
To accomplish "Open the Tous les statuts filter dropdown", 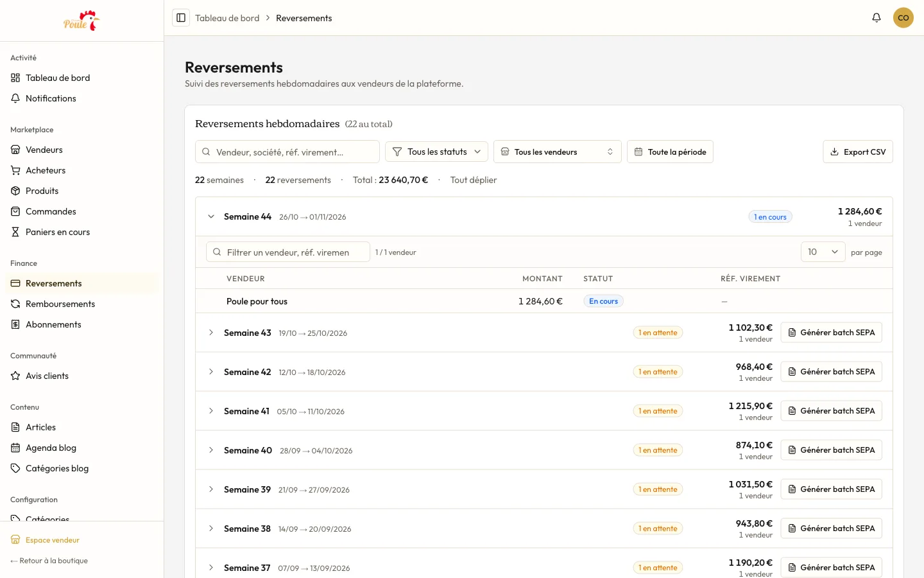I will click(x=436, y=152).
